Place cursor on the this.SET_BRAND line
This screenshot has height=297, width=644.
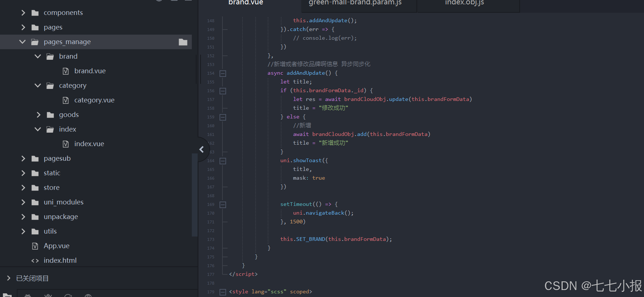pos(336,239)
